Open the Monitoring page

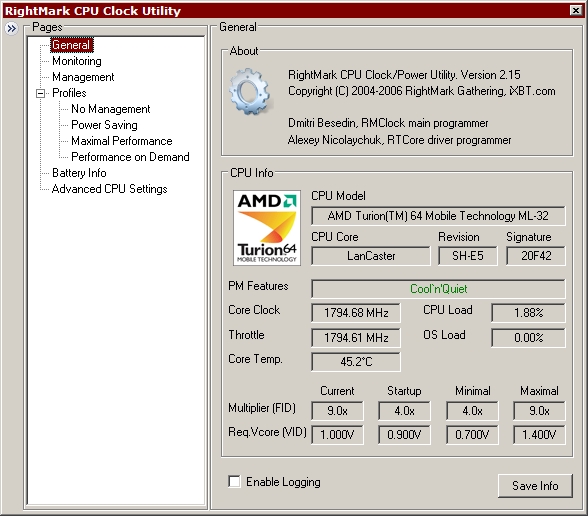pos(77,61)
